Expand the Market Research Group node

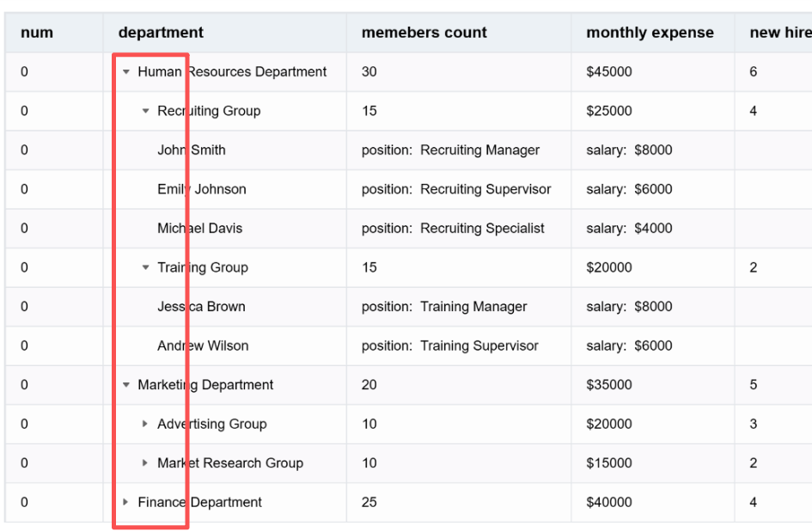point(146,463)
